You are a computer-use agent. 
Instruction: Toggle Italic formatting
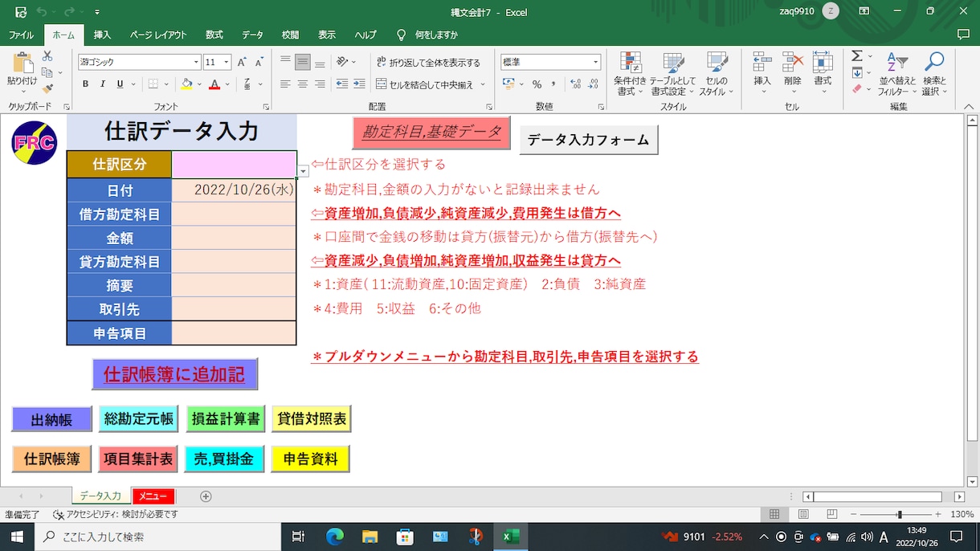coord(103,84)
